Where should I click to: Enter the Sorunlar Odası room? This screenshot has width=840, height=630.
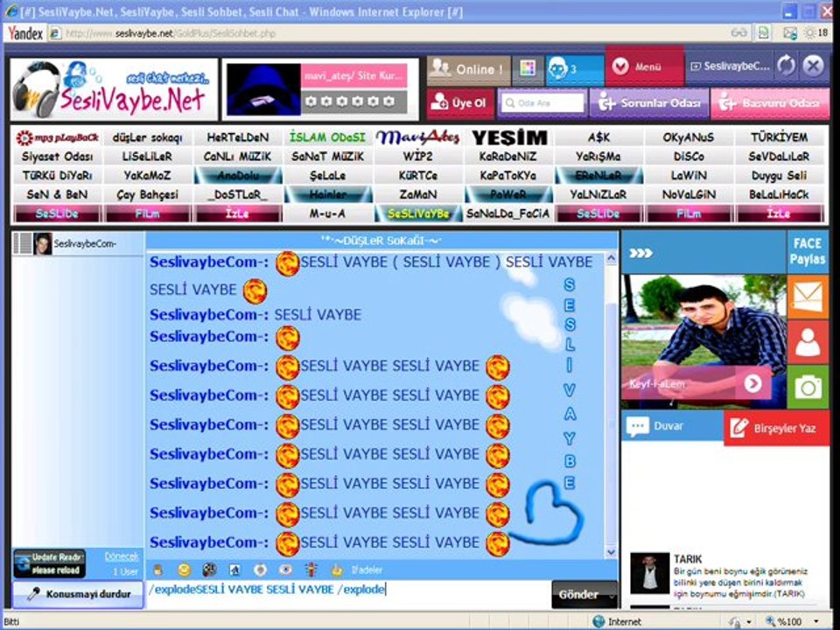[x=649, y=103]
